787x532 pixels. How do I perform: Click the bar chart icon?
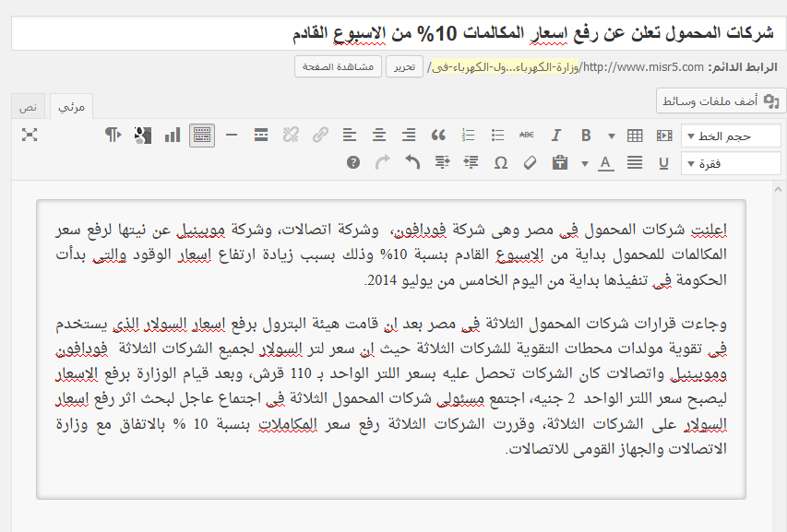coord(173,136)
